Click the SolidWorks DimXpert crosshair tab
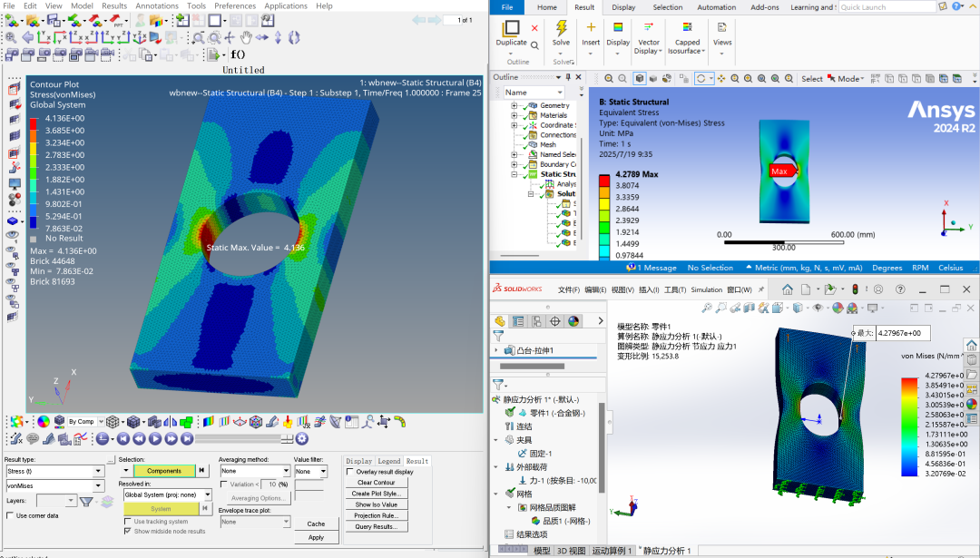Screen dimensions: 980x558 point(555,321)
